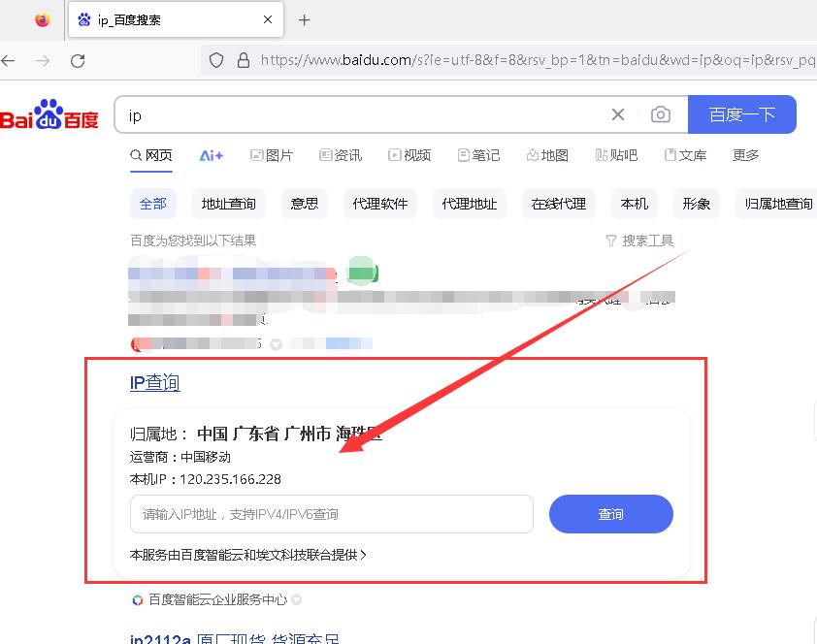The width and height of the screenshot is (817, 644).
Task: Go back to the previous page
Action: pyautogui.click(x=9, y=61)
